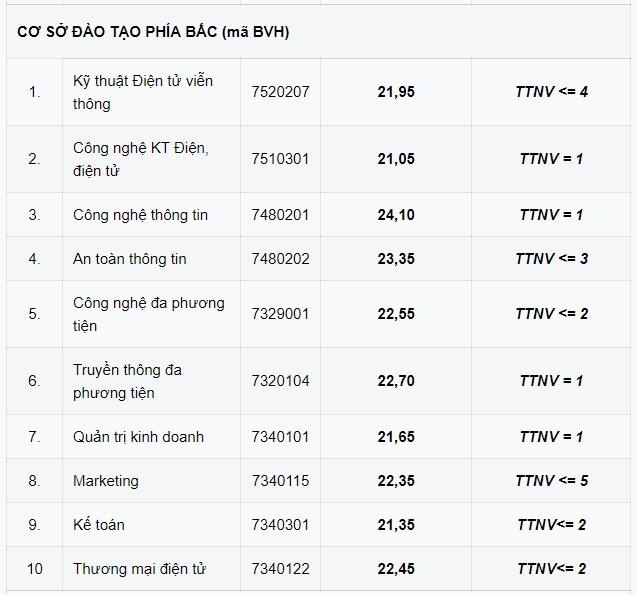This screenshot has height=595, width=637.
Task: Click major code 7520207
Action: (281, 92)
